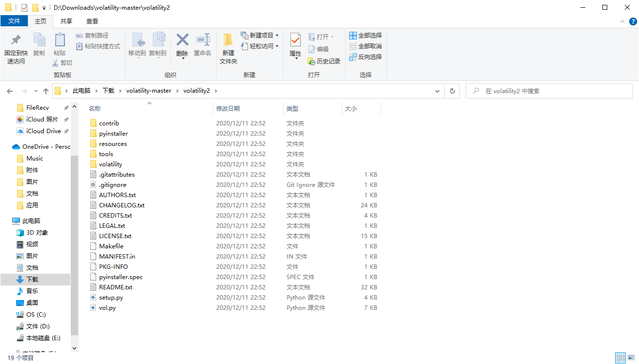Select the setup.py Python file

click(x=111, y=298)
